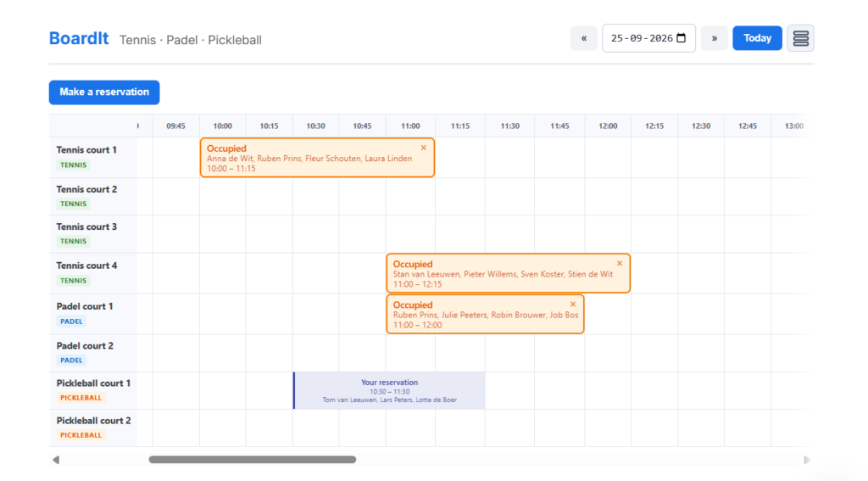Click the PICKLEBALL tag under Pickleball court 2
The width and height of the screenshot is (868, 481).
click(x=81, y=435)
